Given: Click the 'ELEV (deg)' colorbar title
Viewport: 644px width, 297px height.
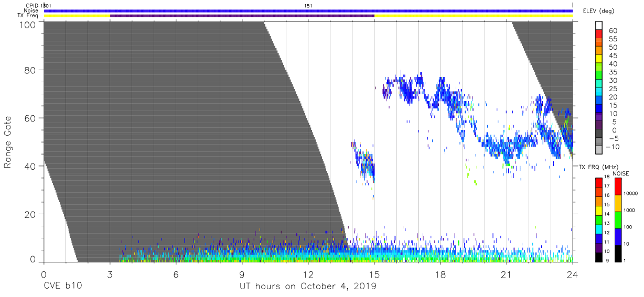Looking at the screenshot, I should [598, 11].
